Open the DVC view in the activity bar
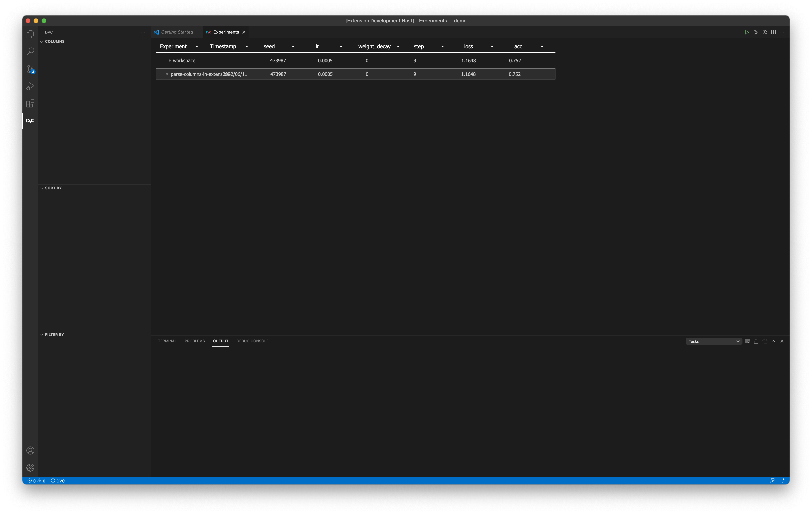The height and width of the screenshot is (514, 812). point(30,121)
